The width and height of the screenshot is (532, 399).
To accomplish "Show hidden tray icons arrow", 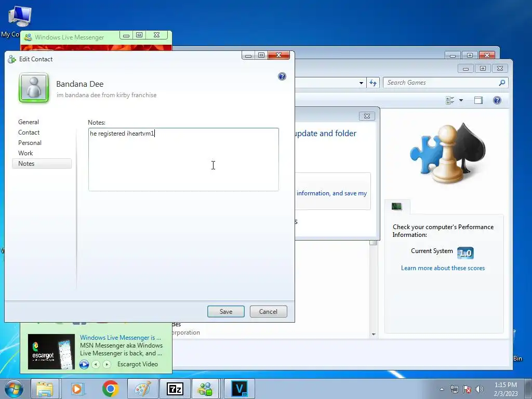I will click(x=442, y=389).
